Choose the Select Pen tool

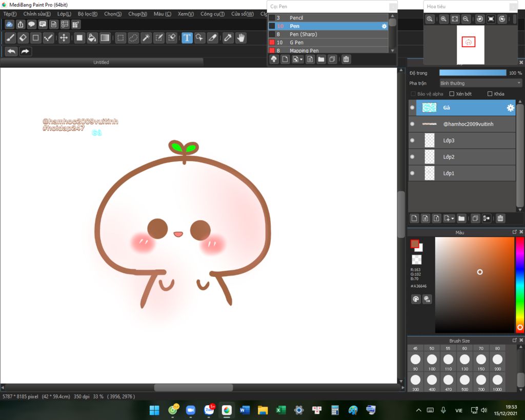coord(159,38)
